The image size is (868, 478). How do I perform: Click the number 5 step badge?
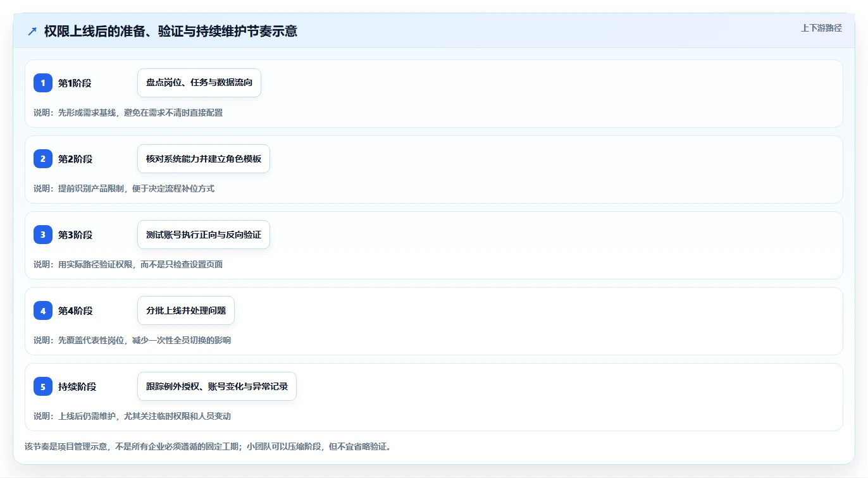43,386
